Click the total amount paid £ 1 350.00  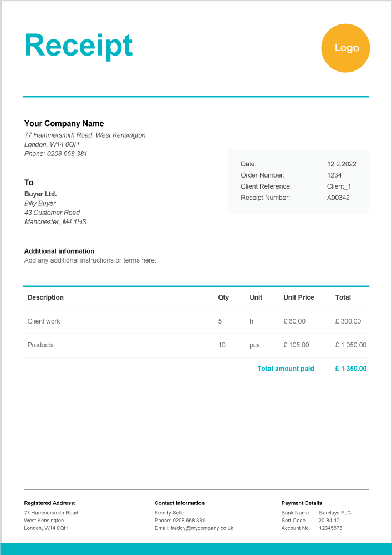pos(351,369)
